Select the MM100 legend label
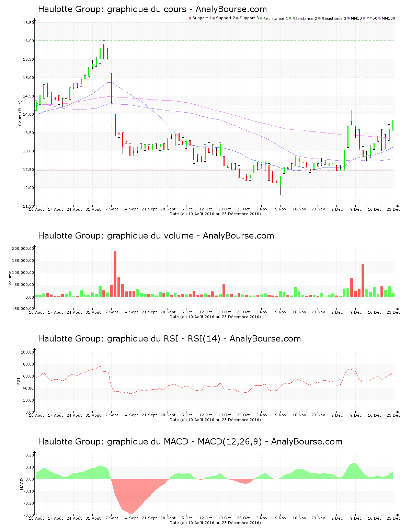The width and height of the screenshot is (412, 532). [x=388, y=18]
